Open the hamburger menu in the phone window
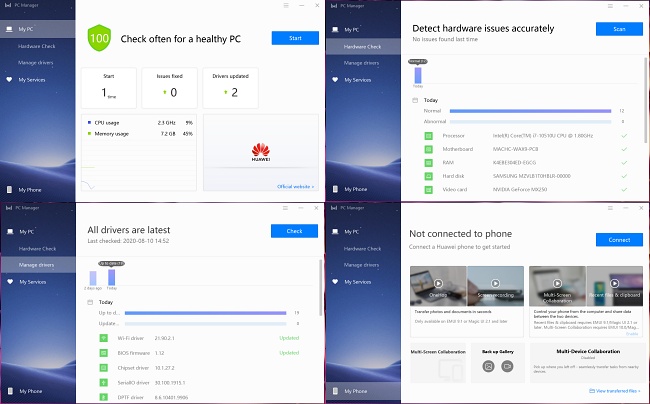650x404 pixels. coord(610,208)
